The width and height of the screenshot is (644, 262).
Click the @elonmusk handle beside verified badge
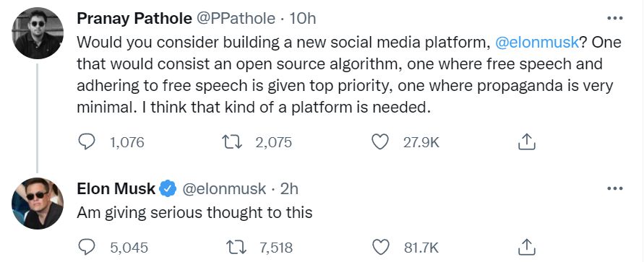[224, 188]
